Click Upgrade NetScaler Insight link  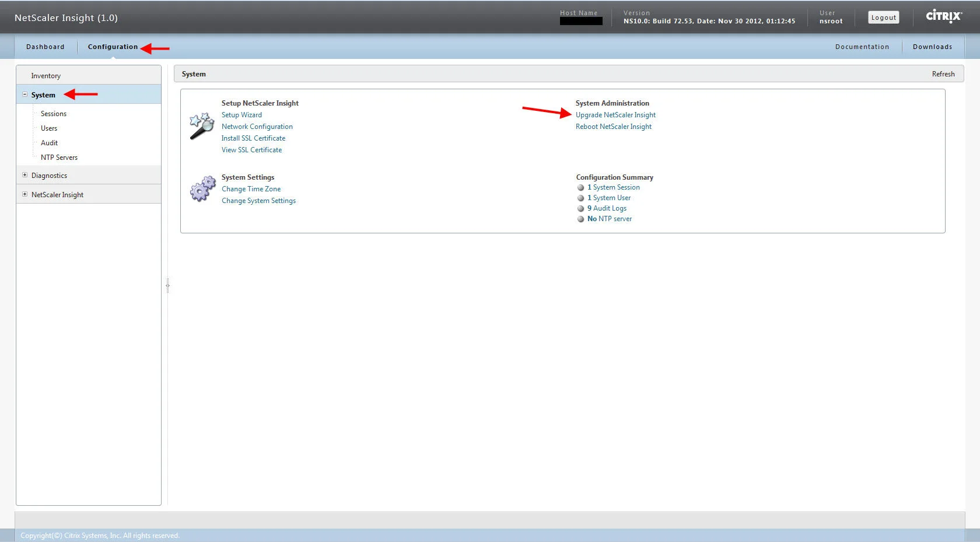click(x=615, y=115)
